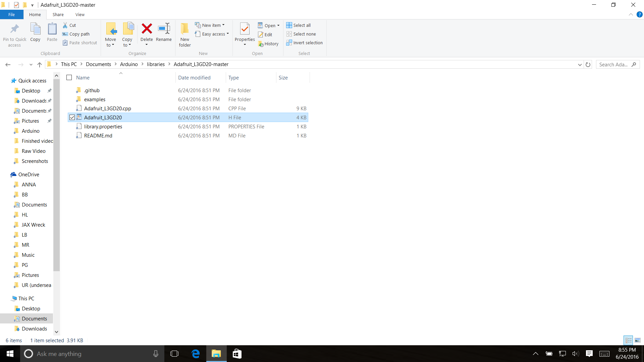Click Select none in ribbon

tap(301, 34)
